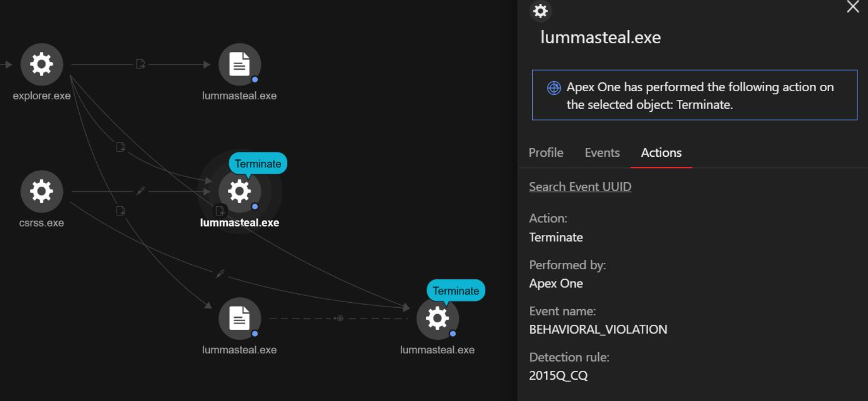Click the lummasteal.exe title in the details panel

(601, 37)
